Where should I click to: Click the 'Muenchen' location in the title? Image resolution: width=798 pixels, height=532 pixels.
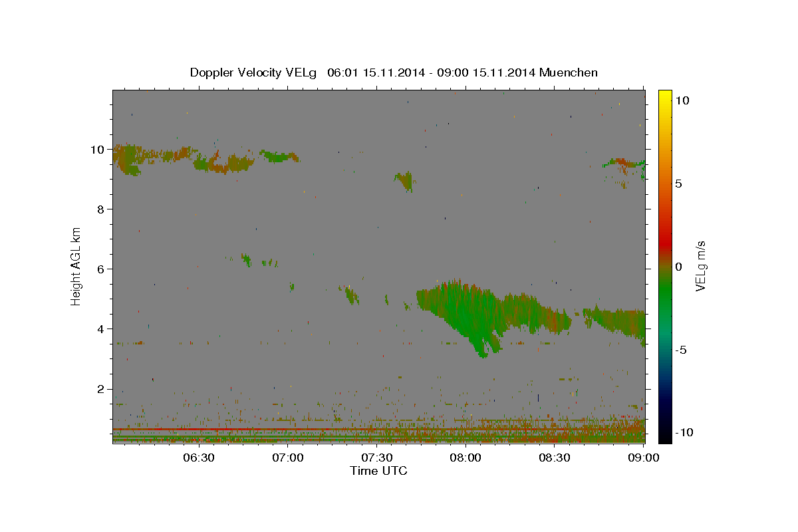tap(569, 72)
